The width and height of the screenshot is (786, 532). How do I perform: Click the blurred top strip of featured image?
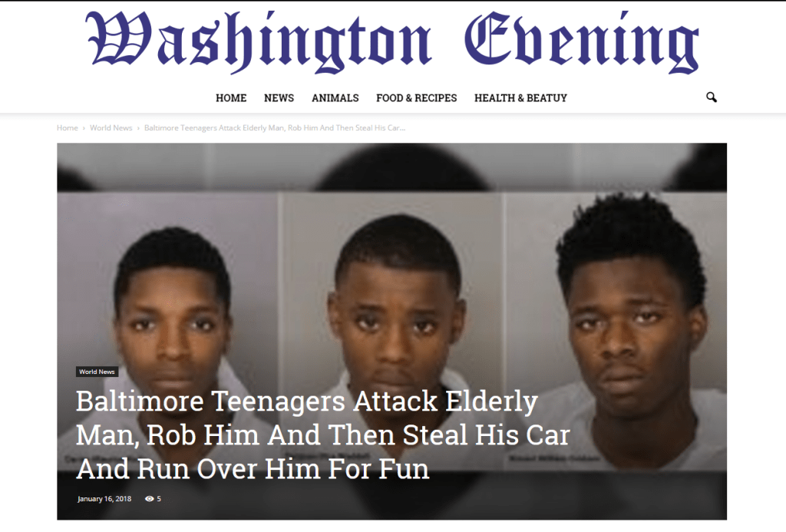(391, 167)
